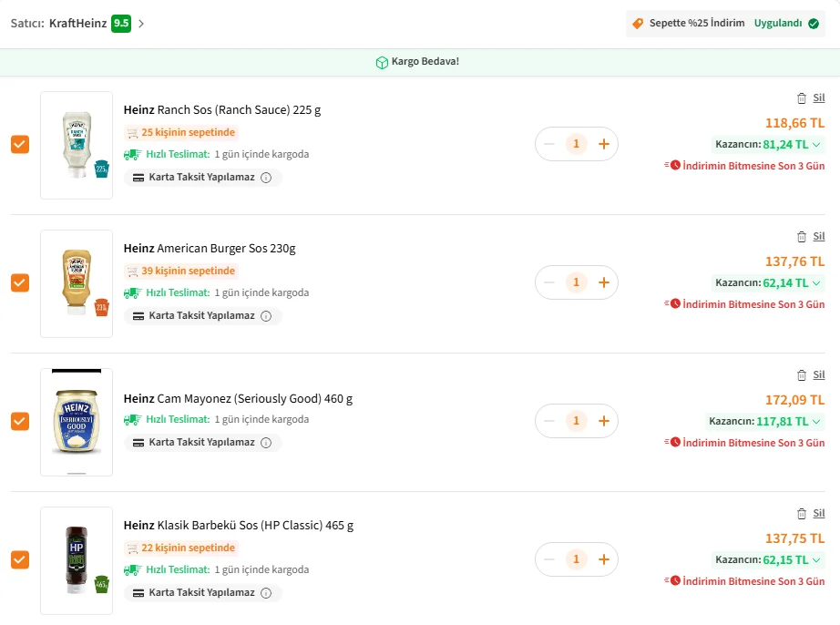Click the Cam Mayonez quantity value 1
840x625 pixels.
click(577, 421)
